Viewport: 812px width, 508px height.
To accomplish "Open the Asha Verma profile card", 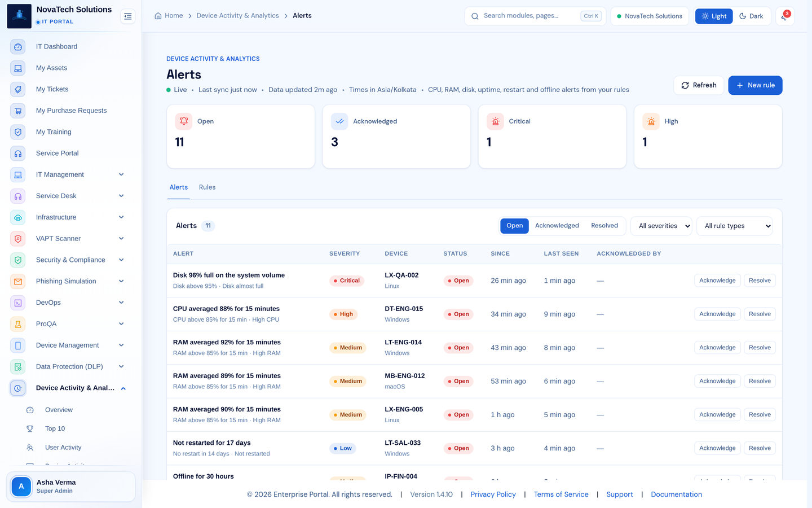I will [x=70, y=487].
